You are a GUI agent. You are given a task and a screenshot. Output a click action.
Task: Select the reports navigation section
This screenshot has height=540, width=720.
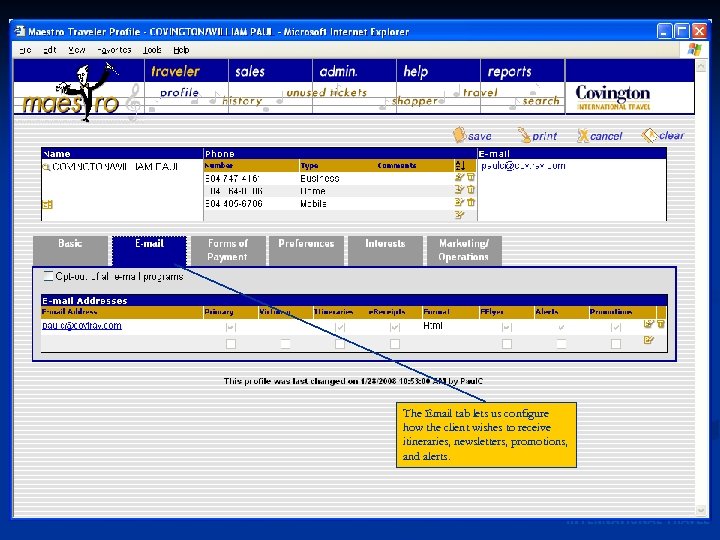pos(509,71)
